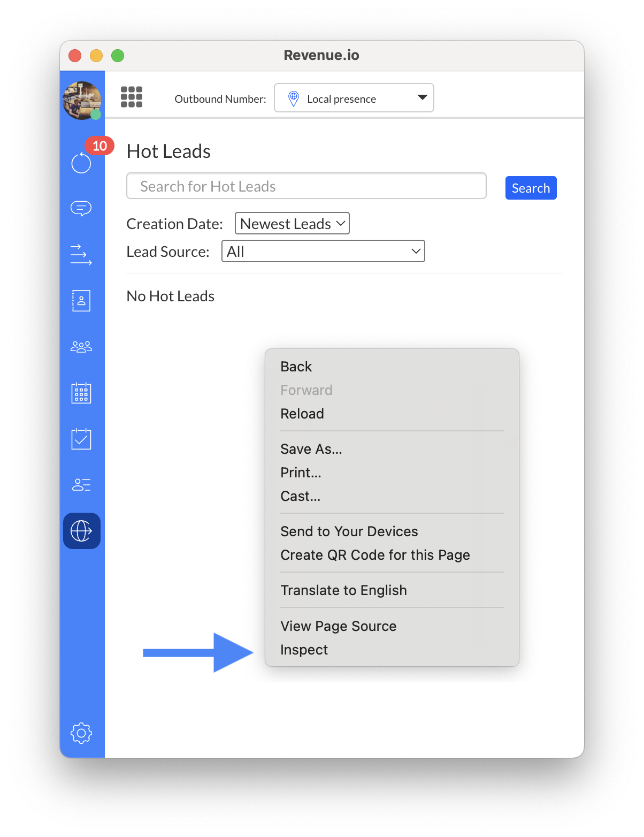This screenshot has height=837, width=644.
Task: Open the dialpad grid icon
Action: [132, 97]
